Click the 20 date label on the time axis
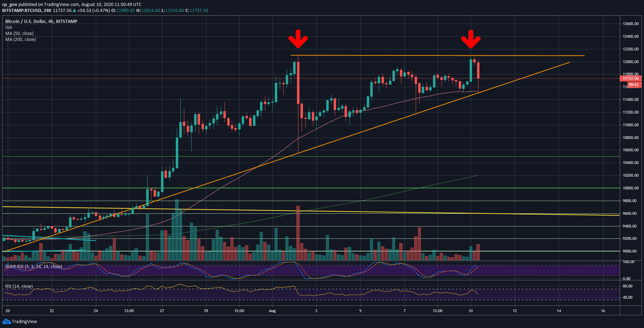The image size is (644, 328). click(x=8, y=311)
